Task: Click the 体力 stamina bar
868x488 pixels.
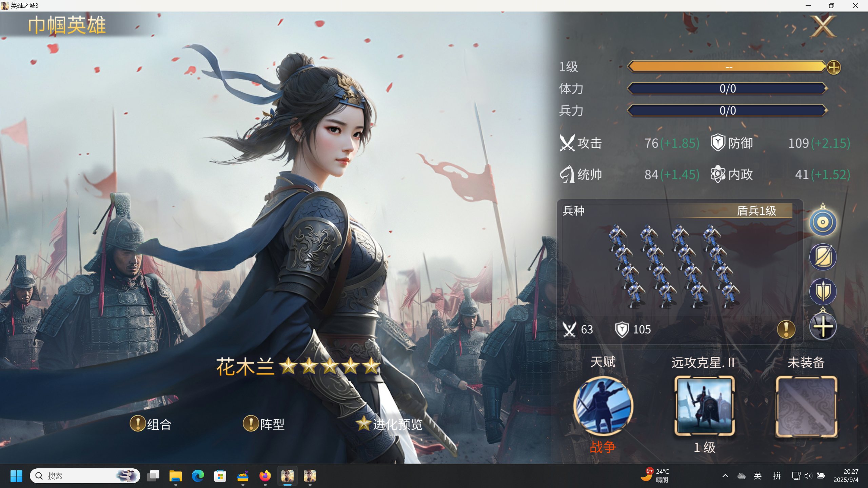Action: point(728,88)
